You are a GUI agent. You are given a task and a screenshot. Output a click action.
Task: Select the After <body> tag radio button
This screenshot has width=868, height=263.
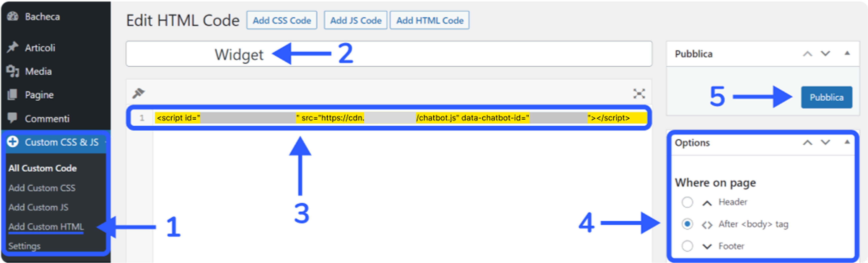[687, 224]
